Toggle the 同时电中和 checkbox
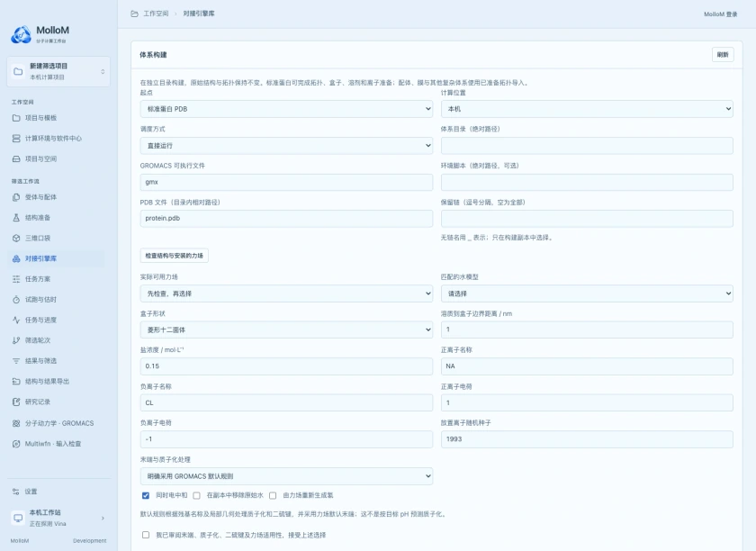 [146, 495]
